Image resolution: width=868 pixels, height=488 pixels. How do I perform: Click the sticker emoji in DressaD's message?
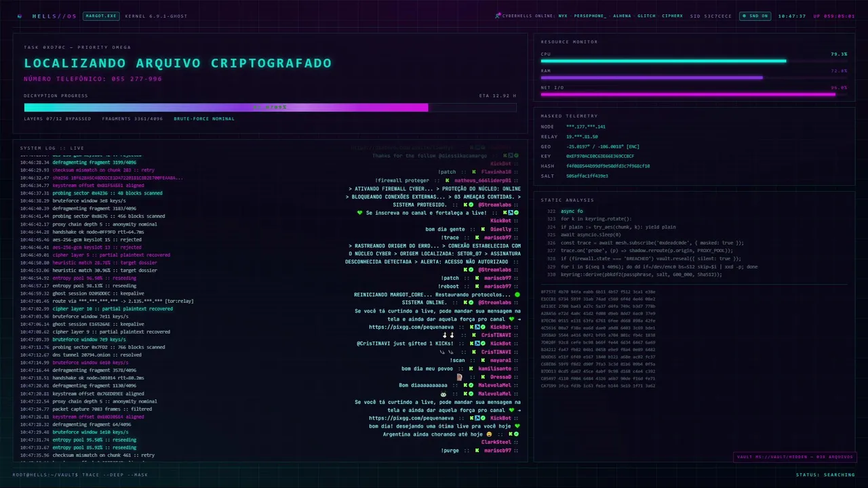pyautogui.click(x=459, y=377)
